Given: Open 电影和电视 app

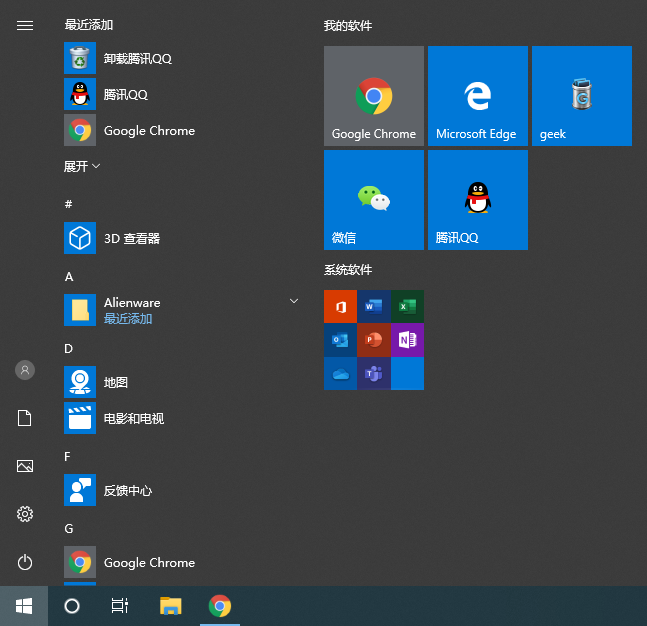Looking at the screenshot, I should (182, 418).
